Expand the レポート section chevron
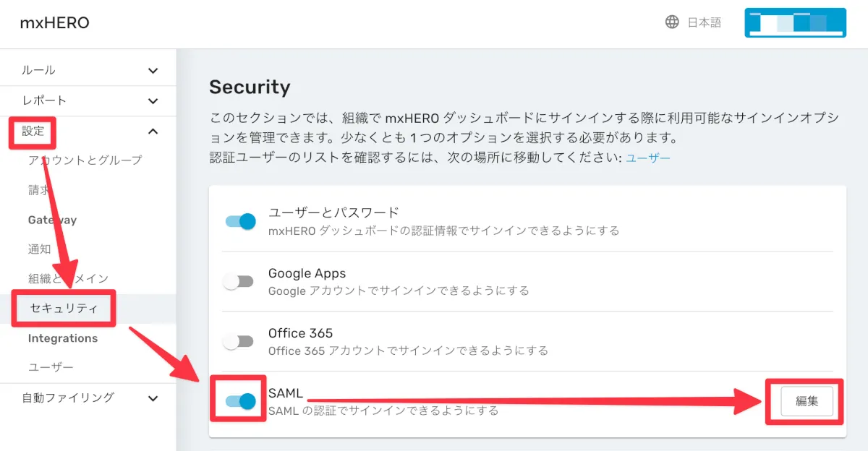The width and height of the screenshot is (868, 451). coord(153,101)
